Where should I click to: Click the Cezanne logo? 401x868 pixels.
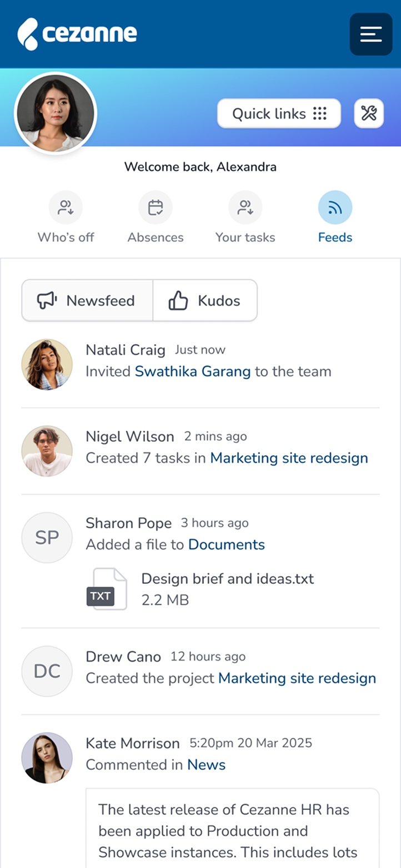pos(77,34)
